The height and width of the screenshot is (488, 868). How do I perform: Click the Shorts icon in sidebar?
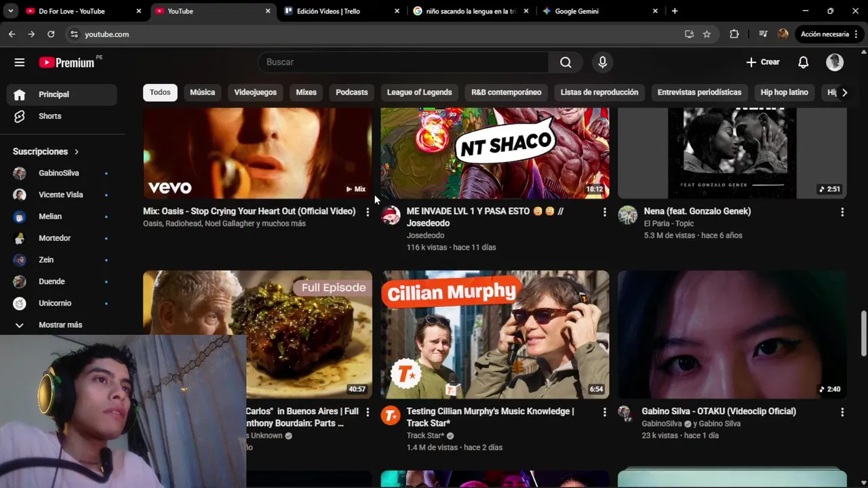tap(20, 116)
